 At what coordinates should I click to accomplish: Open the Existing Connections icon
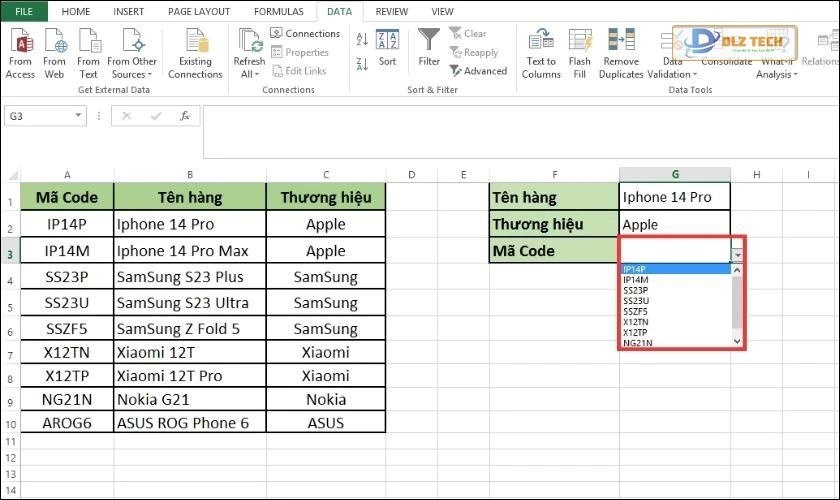coord(195,42)
